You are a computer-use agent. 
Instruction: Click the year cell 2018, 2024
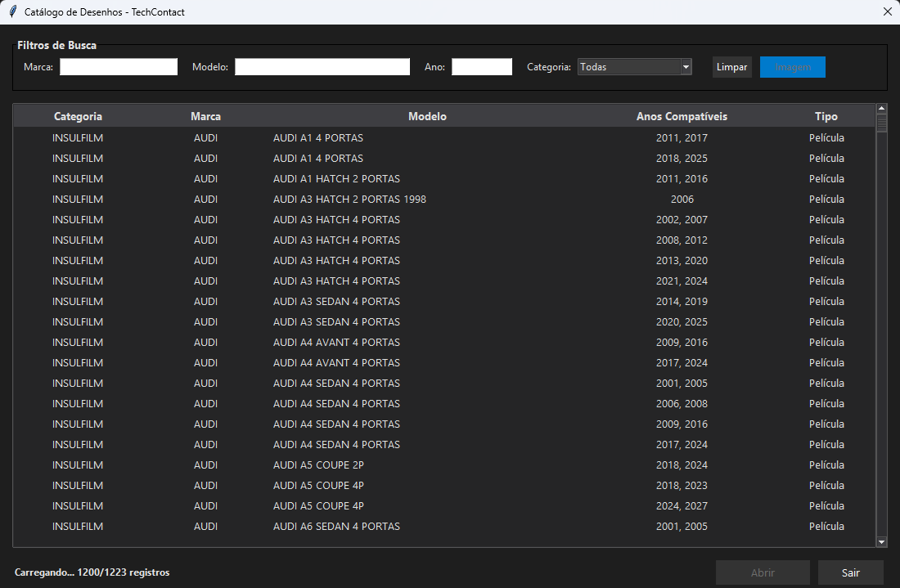click(682, 465)
